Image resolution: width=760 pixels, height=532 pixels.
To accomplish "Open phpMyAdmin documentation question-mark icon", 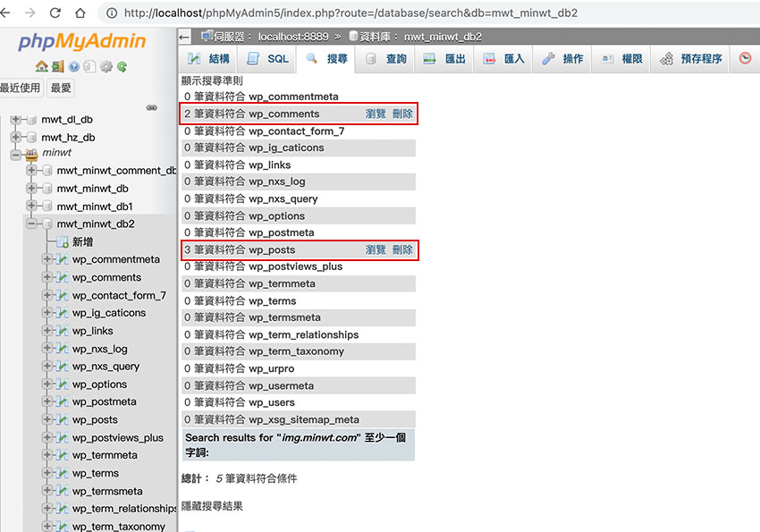I will tap(74, 66).
